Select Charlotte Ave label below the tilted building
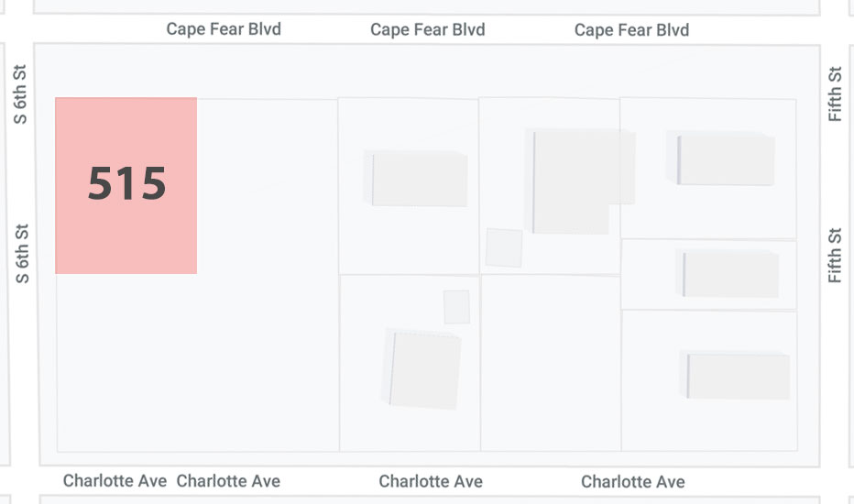Screen dimensions: 854x504 pyautogui.click(x=431, y=481)
